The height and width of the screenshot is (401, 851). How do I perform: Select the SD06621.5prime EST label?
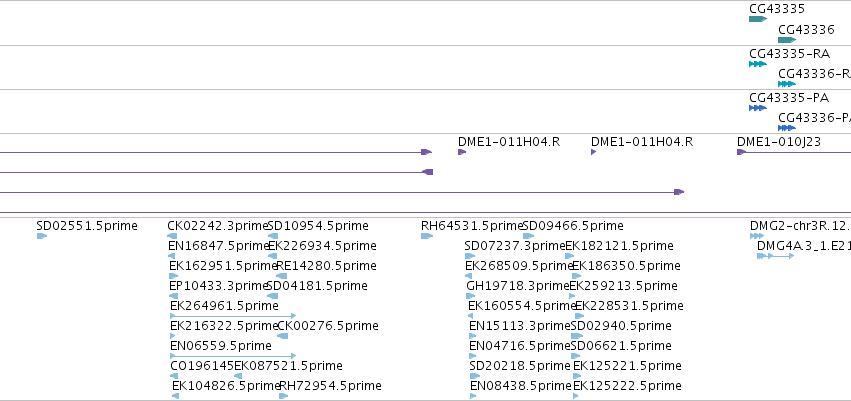[621, 346]
